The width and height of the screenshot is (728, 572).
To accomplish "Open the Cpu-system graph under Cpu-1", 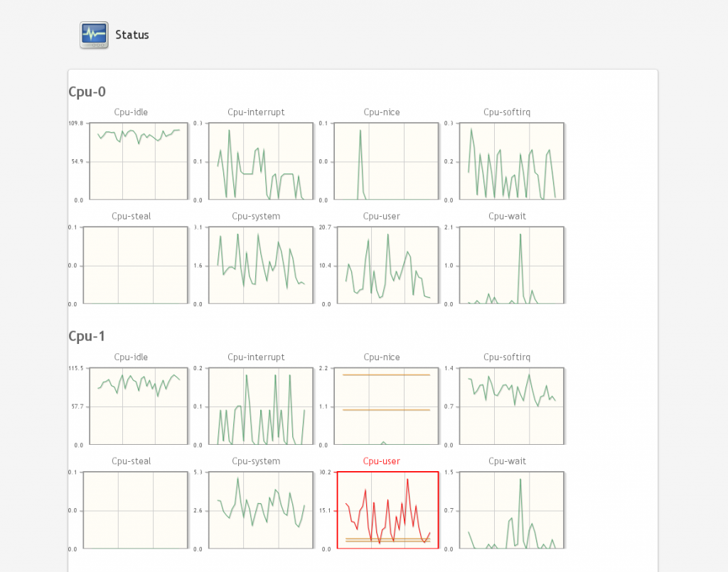I will (261, 510).
